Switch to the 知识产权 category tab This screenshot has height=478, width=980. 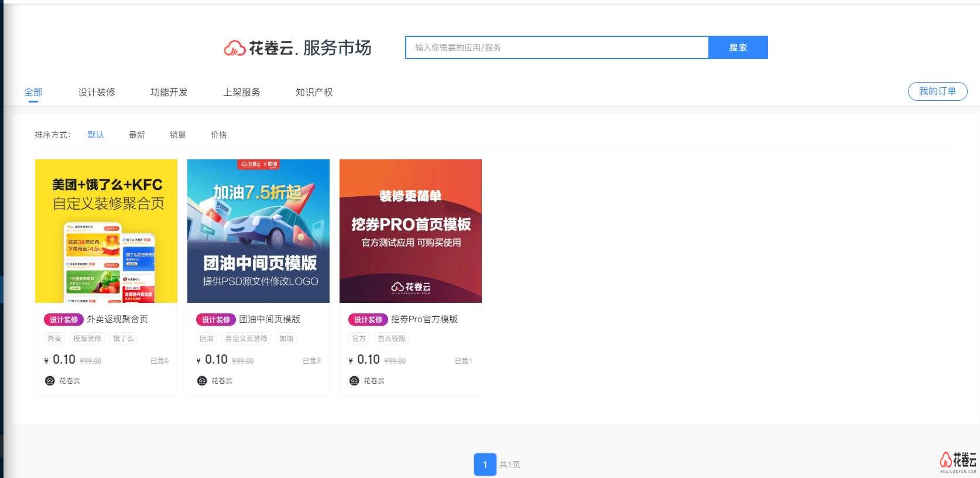coord(314,92)
